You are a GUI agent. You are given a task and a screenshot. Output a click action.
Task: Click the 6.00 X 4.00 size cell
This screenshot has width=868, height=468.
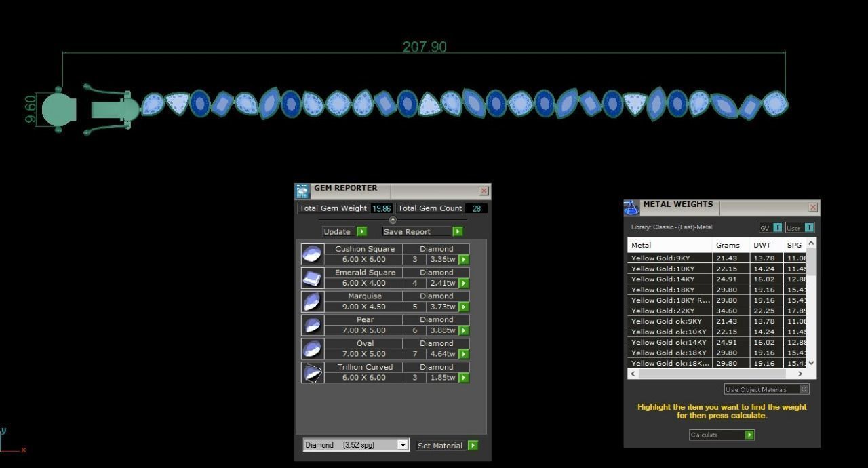(x=364, y=284)
